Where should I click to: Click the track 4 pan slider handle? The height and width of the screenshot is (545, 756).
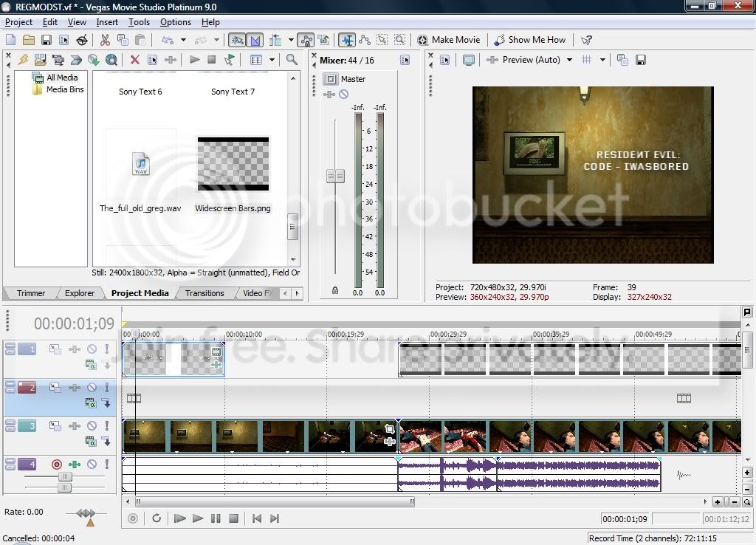[x=64, y=487]
